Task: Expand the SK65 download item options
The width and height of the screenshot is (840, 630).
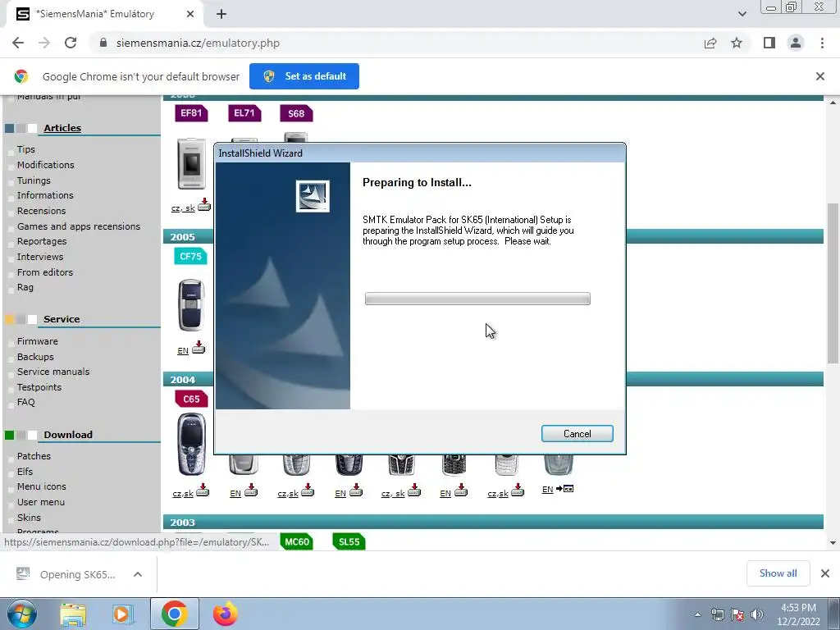Action: (x=138, y=574)
